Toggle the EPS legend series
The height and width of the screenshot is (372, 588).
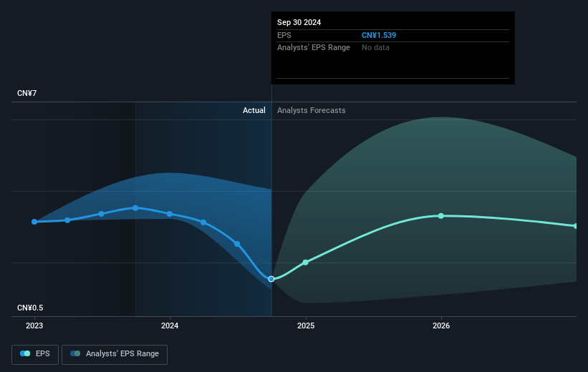point(35,354)
